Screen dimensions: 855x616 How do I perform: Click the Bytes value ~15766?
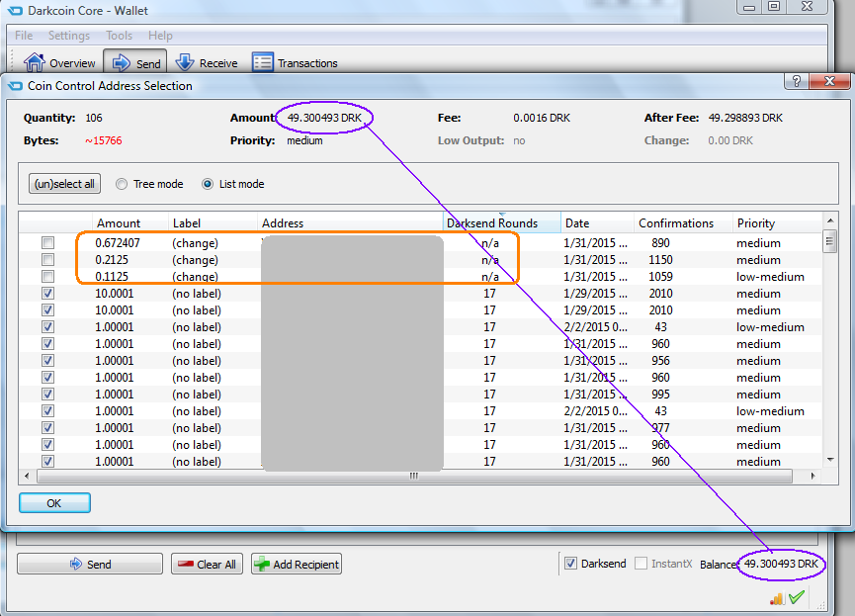(104, 140)
